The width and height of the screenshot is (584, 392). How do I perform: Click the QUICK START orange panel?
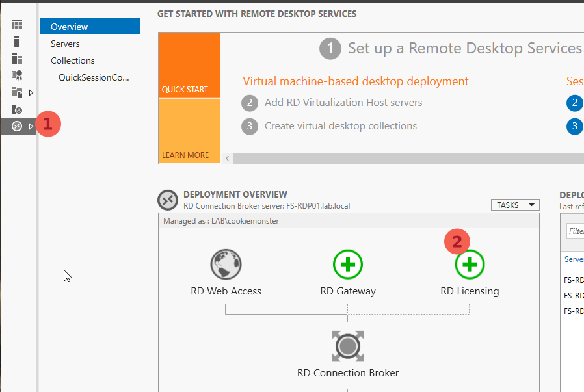[189, 65]
